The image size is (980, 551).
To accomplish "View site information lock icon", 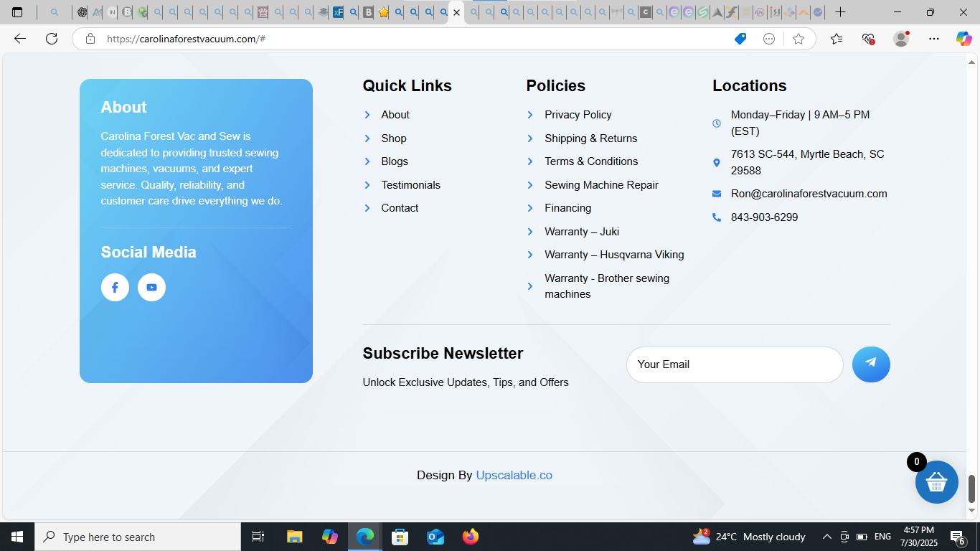I will (90, 39).
